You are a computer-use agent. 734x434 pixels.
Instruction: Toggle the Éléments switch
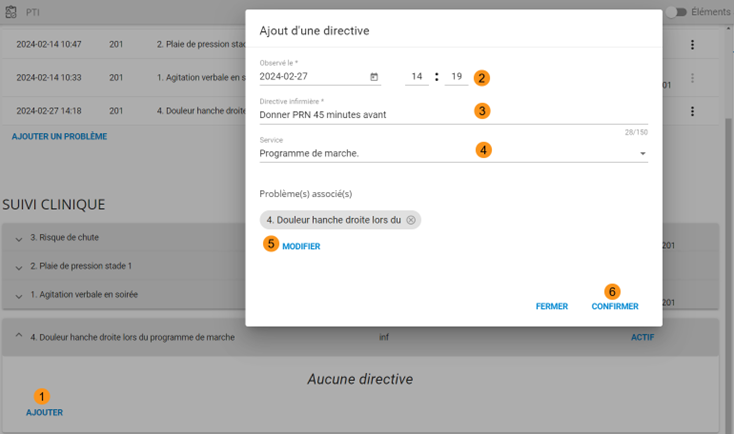point(681,12)
